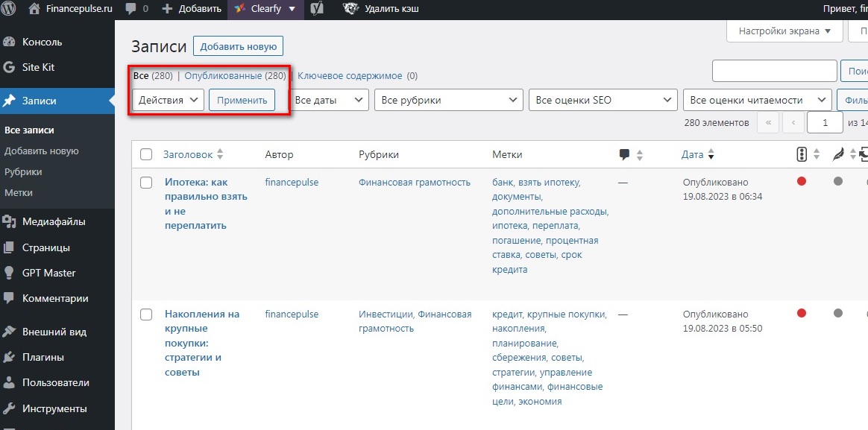Tick the select-all checkbox in table header
Image resolution: width=868 pixels, height=430 pixels.
tap(147, 154)
